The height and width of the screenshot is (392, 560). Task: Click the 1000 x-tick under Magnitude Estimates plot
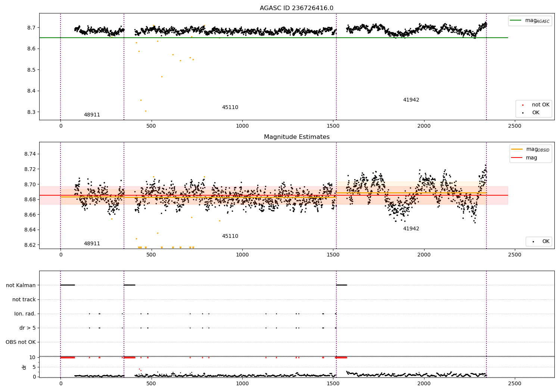click(242, 255)
